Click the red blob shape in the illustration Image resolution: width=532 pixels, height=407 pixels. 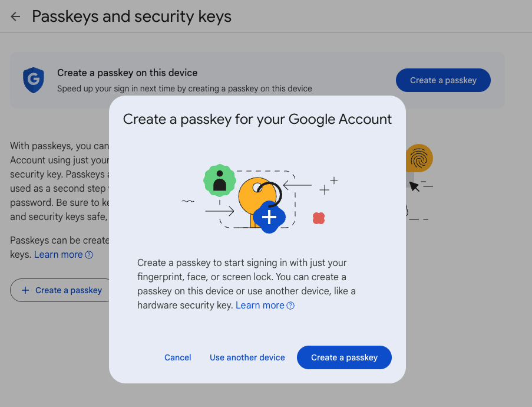point(319,218)
